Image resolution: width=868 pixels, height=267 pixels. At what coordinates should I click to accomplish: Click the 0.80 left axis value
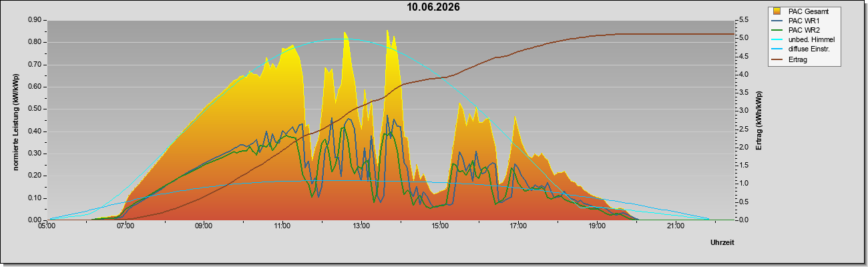[x=35, y=42]
